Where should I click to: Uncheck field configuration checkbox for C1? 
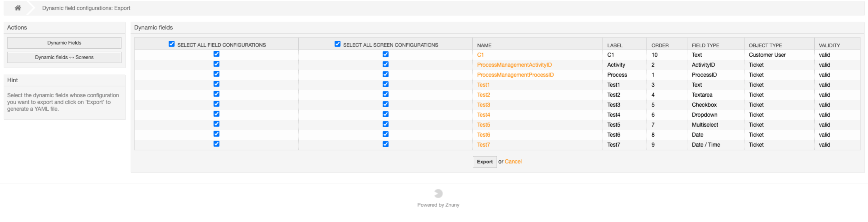tap(216, 54)
